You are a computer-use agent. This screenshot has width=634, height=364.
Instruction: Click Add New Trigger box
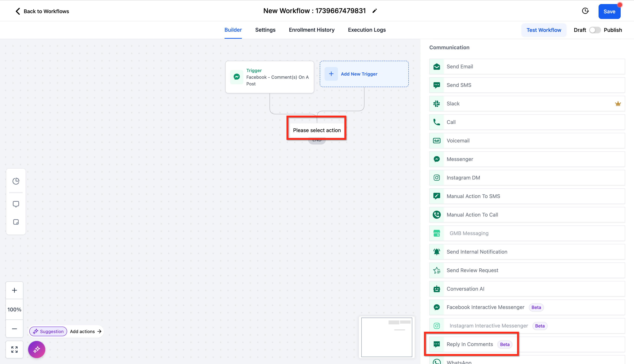pos(364,74)
